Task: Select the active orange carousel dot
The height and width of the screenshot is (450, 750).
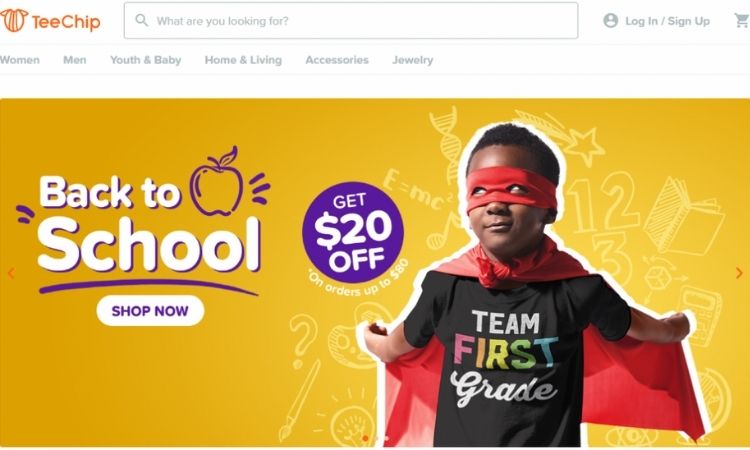Action: (365, 439)
